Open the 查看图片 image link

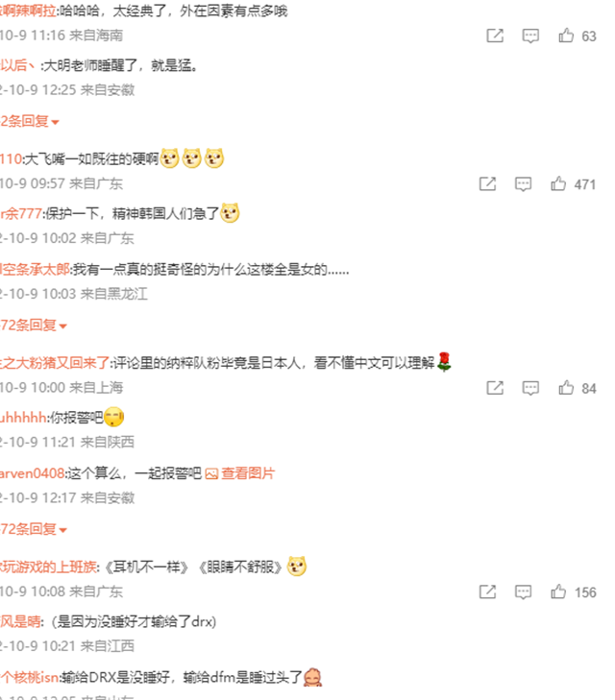point(240,473)
